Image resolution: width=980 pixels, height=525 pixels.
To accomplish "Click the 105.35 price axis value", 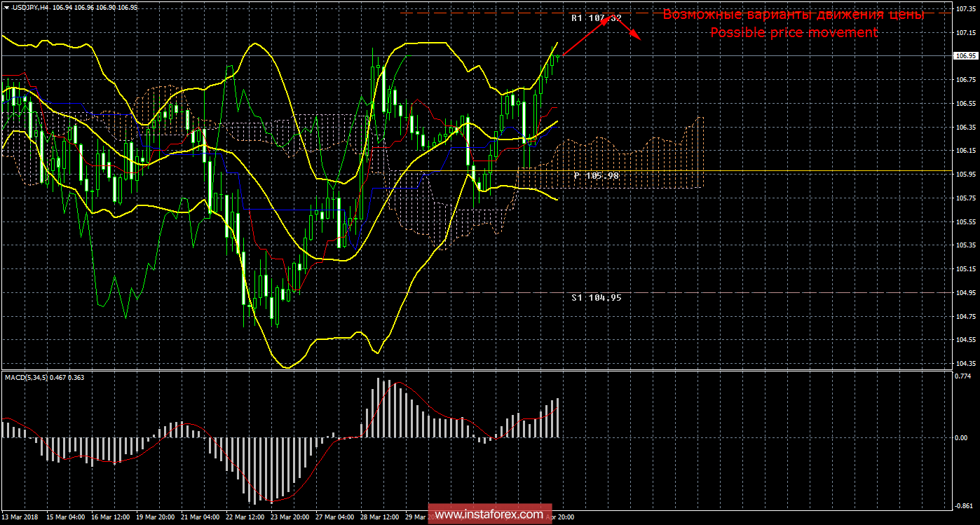I will tap(965, 245).
